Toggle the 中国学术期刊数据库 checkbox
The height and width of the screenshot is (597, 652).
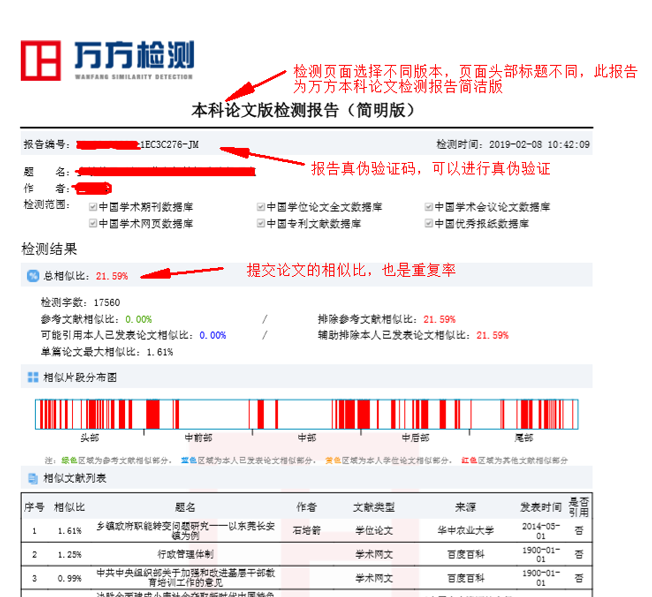pos(92,207)
